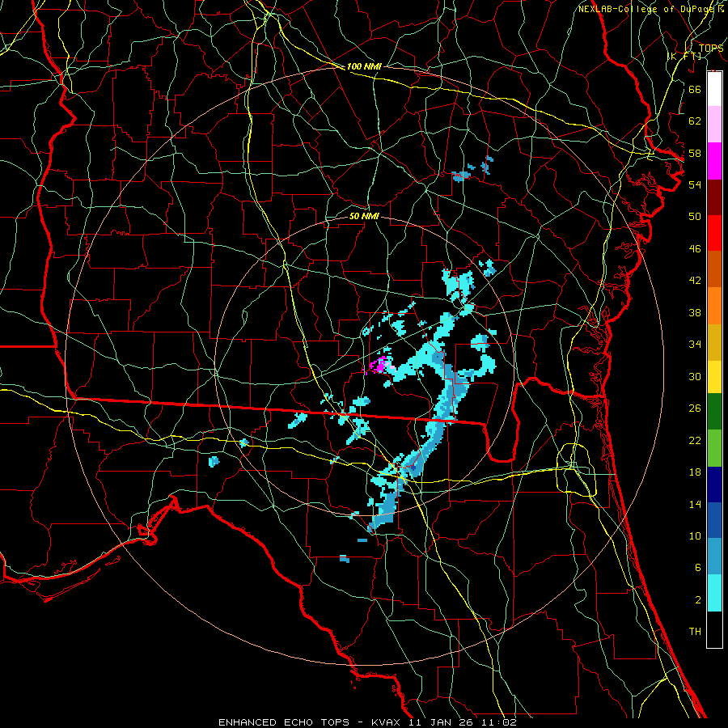Click the legend value '38'
The image size is (728, 728).
pos(695,312)
